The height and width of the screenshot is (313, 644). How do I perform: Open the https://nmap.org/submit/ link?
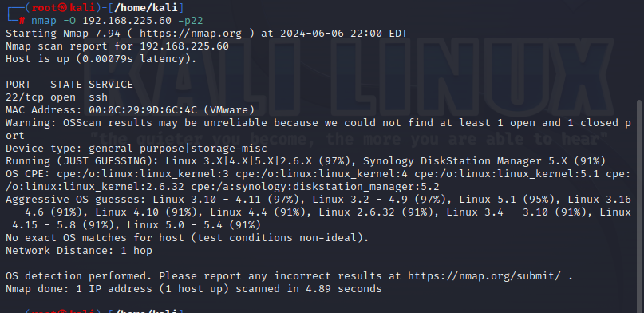click(x=484, y=276)
